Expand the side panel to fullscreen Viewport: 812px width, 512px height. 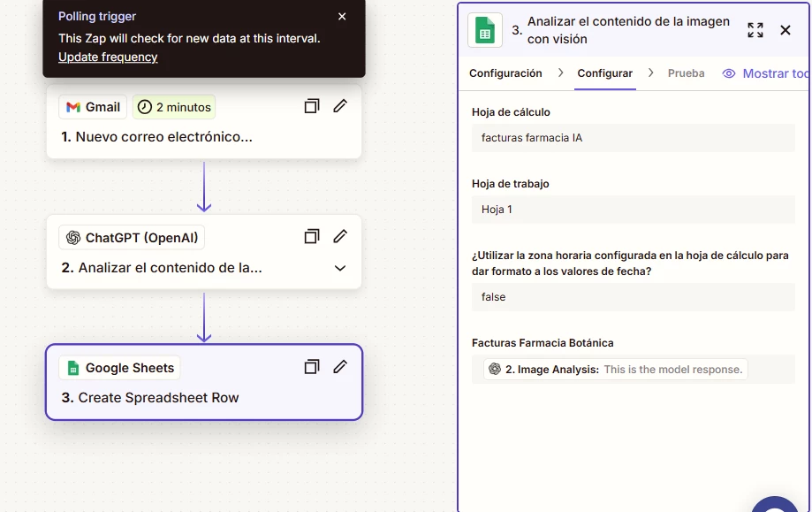(755, 30)
